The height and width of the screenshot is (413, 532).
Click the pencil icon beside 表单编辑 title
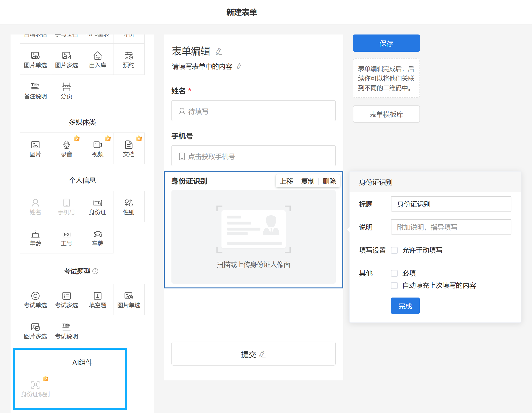coord(219,52)
